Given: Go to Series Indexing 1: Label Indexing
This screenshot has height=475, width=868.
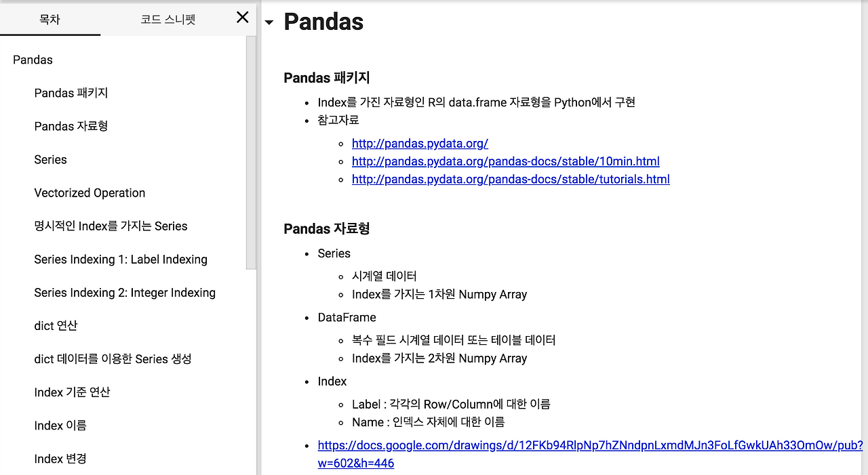Looking at the screenshot, I should (x=121, y=259).
